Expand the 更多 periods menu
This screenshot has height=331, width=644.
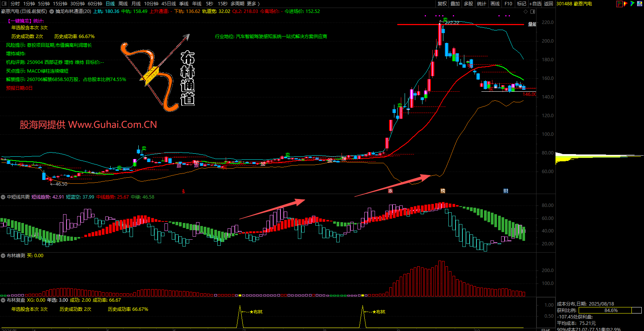tap(253, 4)
